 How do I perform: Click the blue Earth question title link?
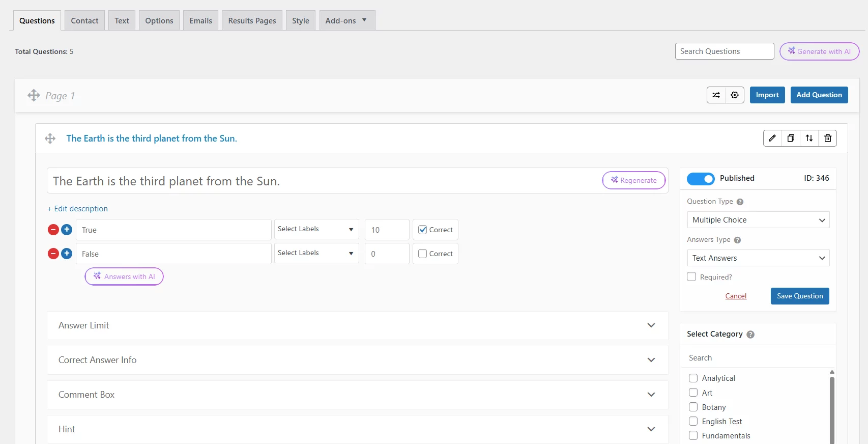152,138
